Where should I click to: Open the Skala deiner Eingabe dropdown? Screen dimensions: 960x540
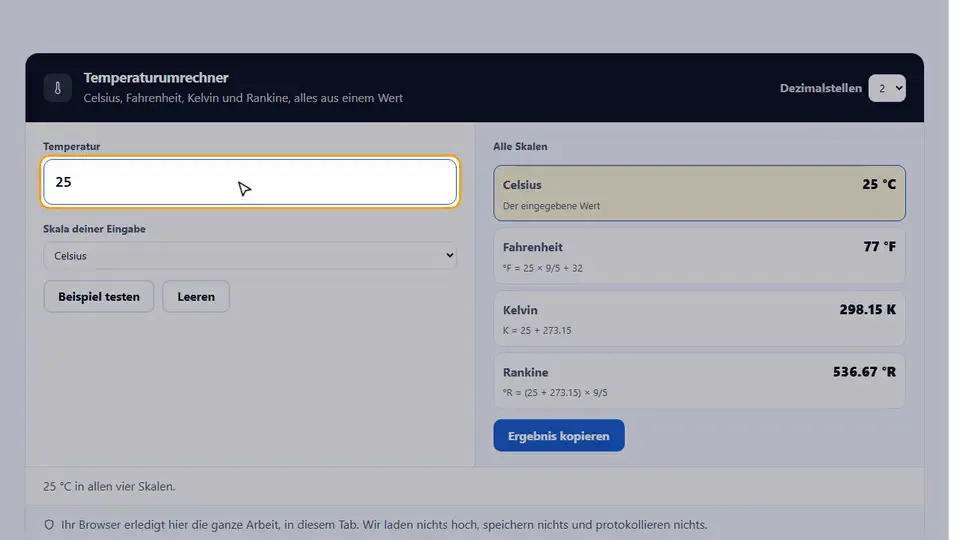[250, 256]
